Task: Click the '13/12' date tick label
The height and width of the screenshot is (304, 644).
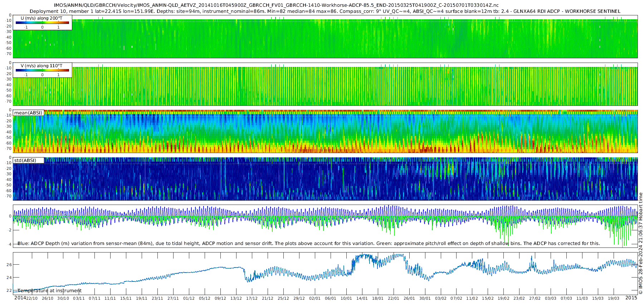Action: 236,298
